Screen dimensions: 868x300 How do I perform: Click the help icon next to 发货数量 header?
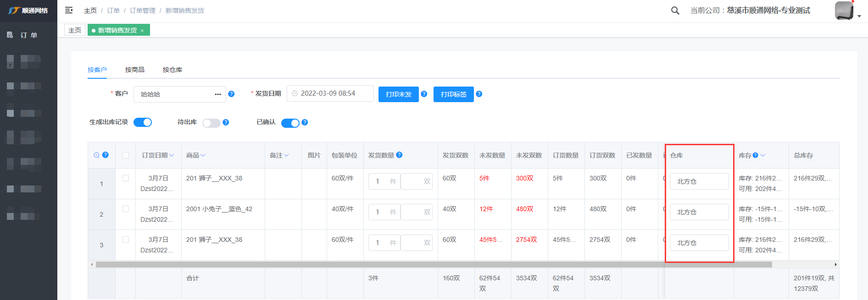[x=399, y=155]
